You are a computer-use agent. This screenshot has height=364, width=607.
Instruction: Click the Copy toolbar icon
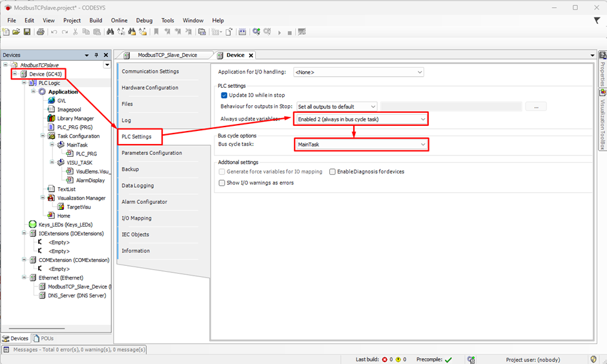86,32
